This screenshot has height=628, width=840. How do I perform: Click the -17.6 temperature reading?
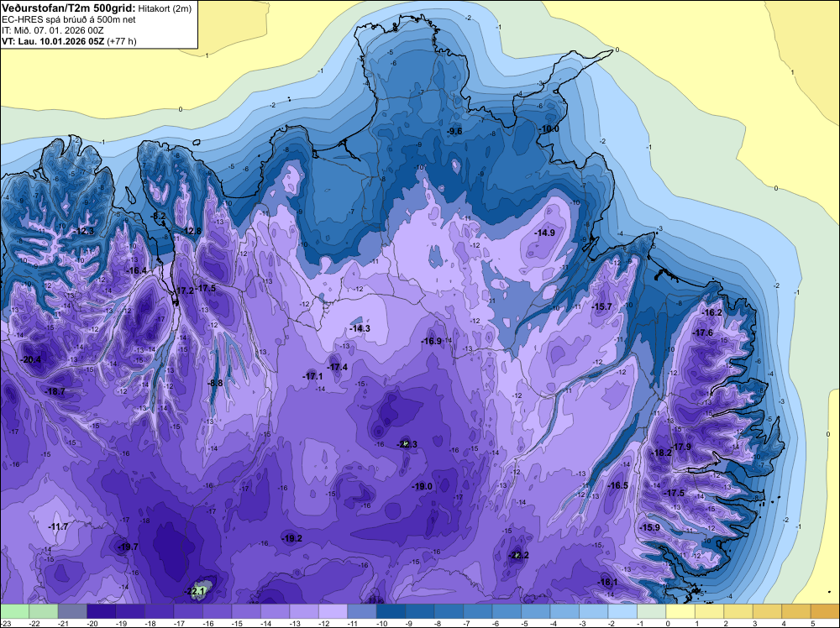coord(703,333)
